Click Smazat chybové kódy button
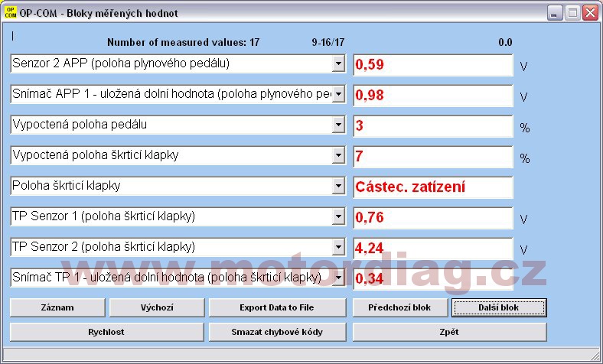The image size is (603, 364). click(x=277, y=332)
